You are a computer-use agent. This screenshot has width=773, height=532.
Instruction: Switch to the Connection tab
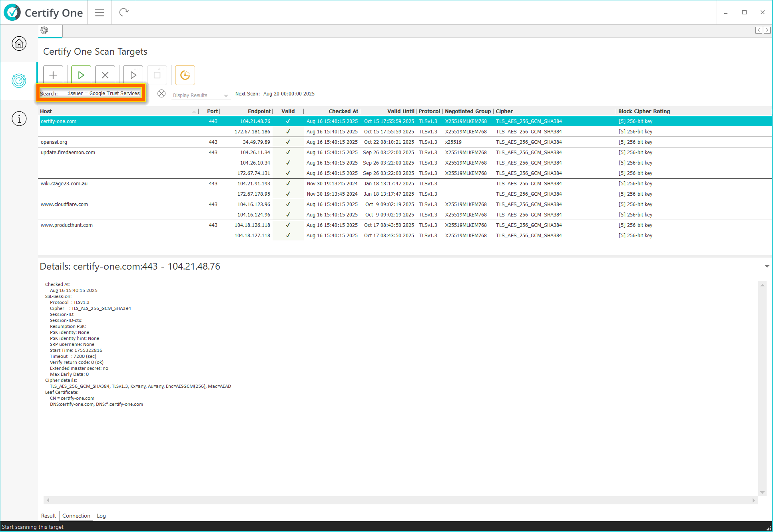[76, 516]
